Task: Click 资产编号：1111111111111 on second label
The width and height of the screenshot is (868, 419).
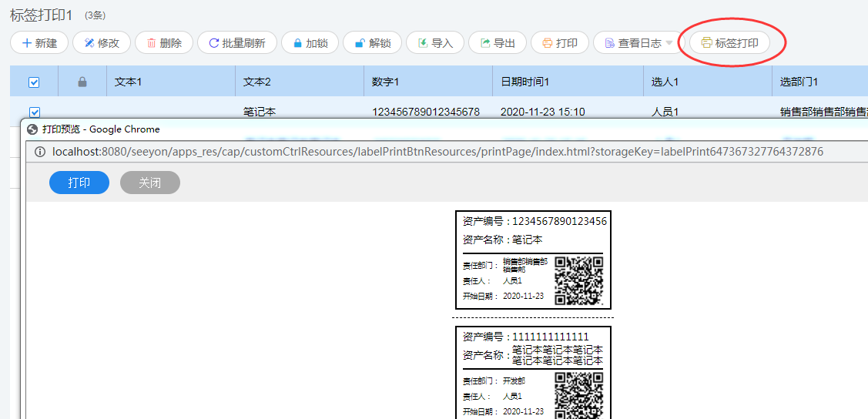Action: click(526, 337)
